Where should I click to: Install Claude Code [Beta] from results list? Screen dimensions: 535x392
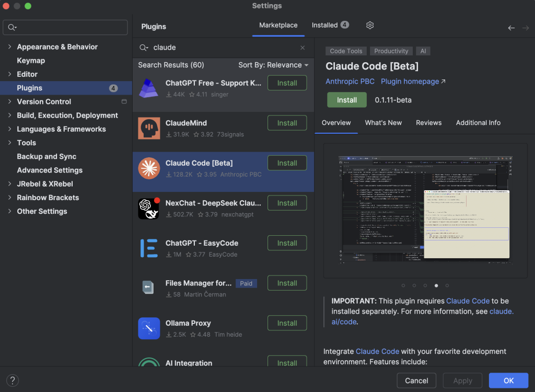click(x=287, y=163)
